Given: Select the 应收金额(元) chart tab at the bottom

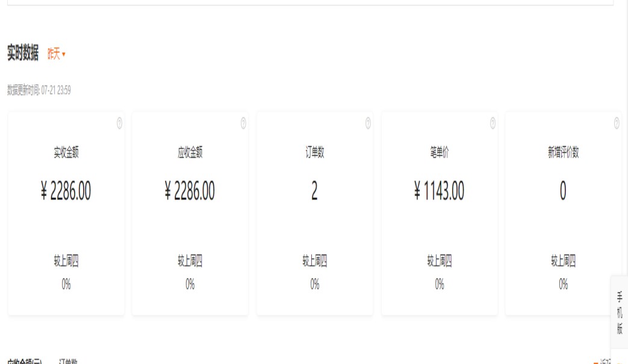Looking at the screenshot, I should [25, 361].
